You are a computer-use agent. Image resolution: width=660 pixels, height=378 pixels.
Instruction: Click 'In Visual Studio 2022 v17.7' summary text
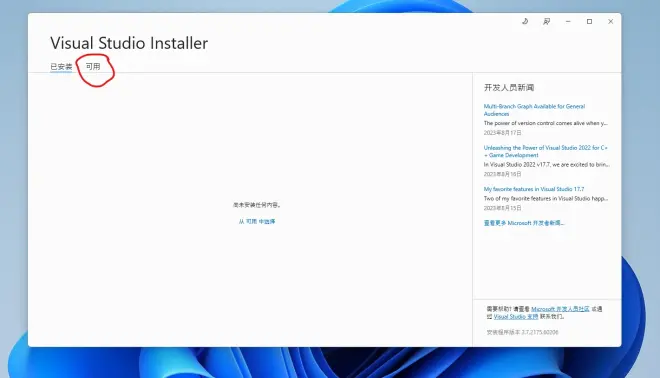click(x=546, y=165)
